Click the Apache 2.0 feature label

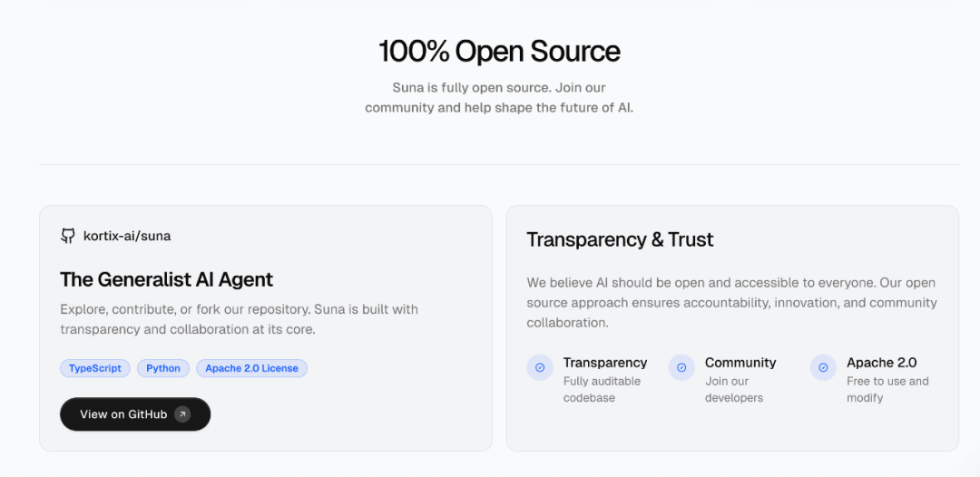(882, 362)
